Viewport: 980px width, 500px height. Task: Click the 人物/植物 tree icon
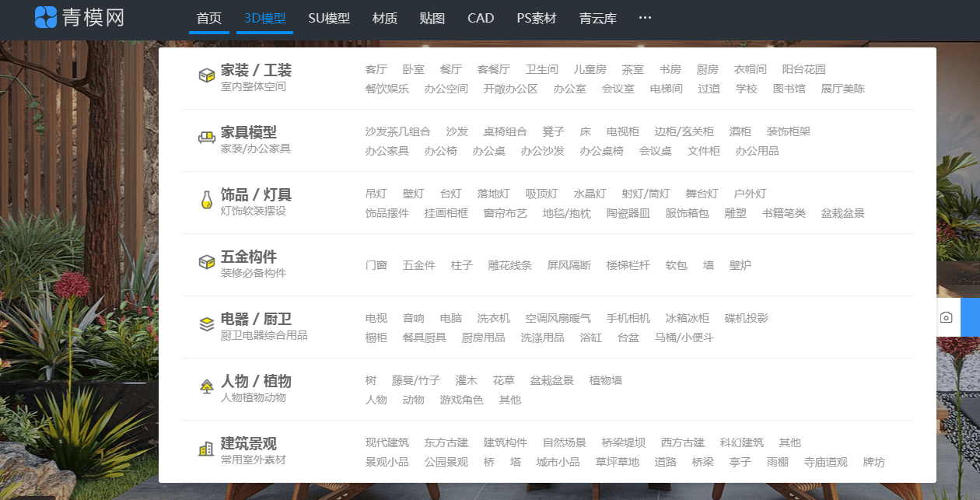point(205,385)
